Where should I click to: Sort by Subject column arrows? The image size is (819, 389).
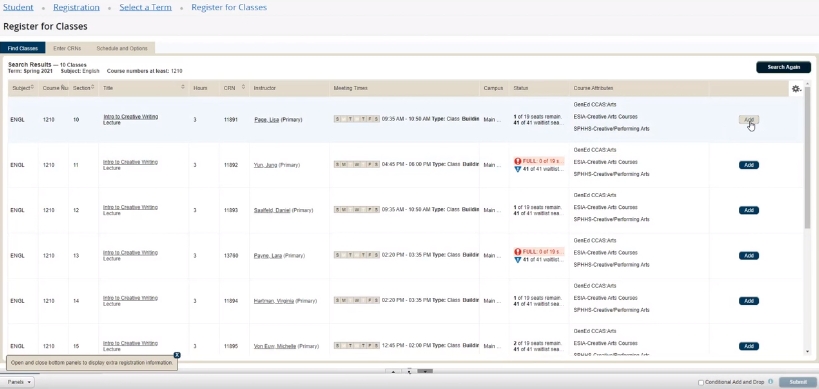click(x=32, y=87)
